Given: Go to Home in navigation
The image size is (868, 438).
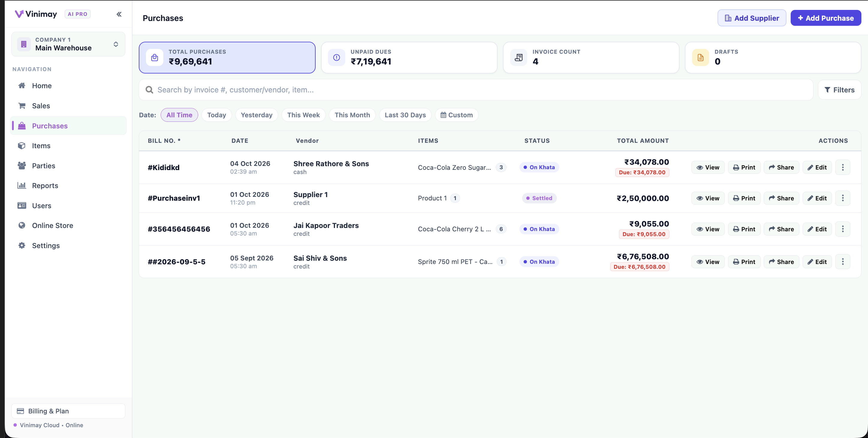Looking at the screenshot, I should [x=68, y=85].
